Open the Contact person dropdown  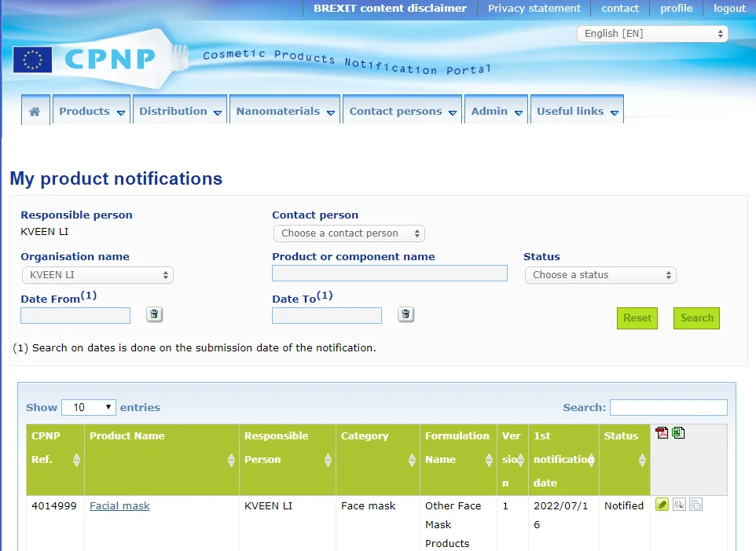(x=349, y=233)
